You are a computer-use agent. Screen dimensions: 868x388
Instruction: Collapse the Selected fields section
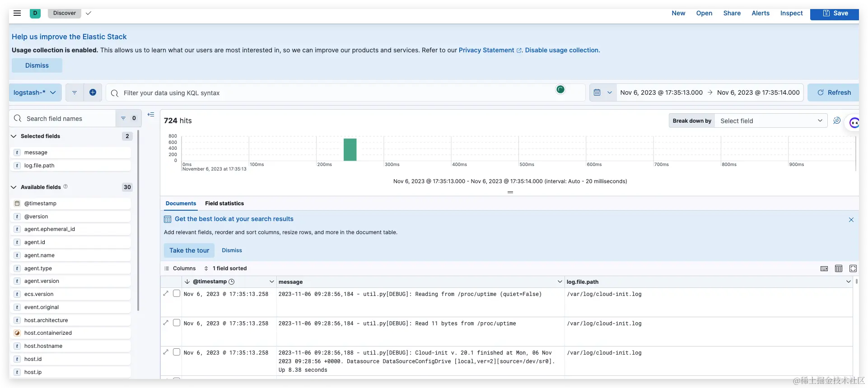(x=14, y=136)
